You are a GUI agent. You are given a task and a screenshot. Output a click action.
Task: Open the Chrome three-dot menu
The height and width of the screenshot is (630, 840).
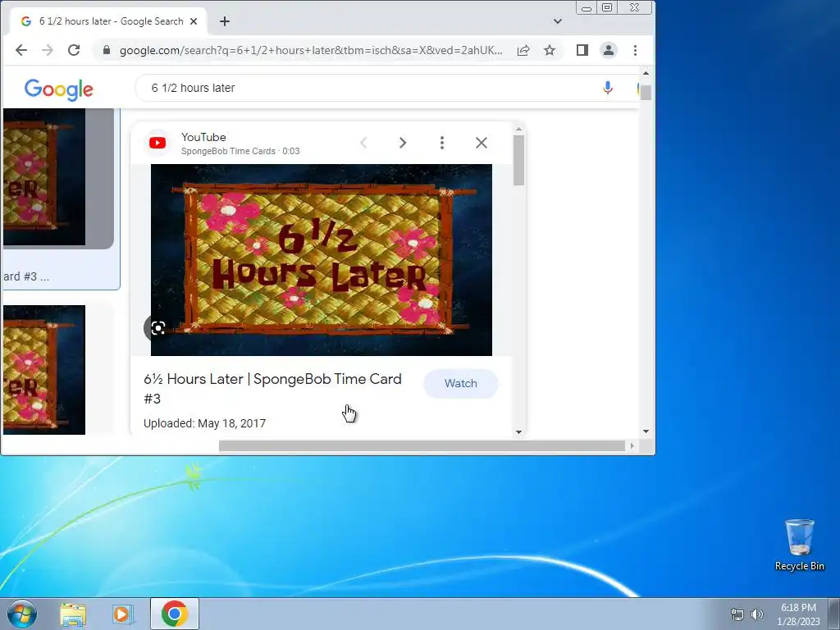pyautogui.click(x=636, y=50)
